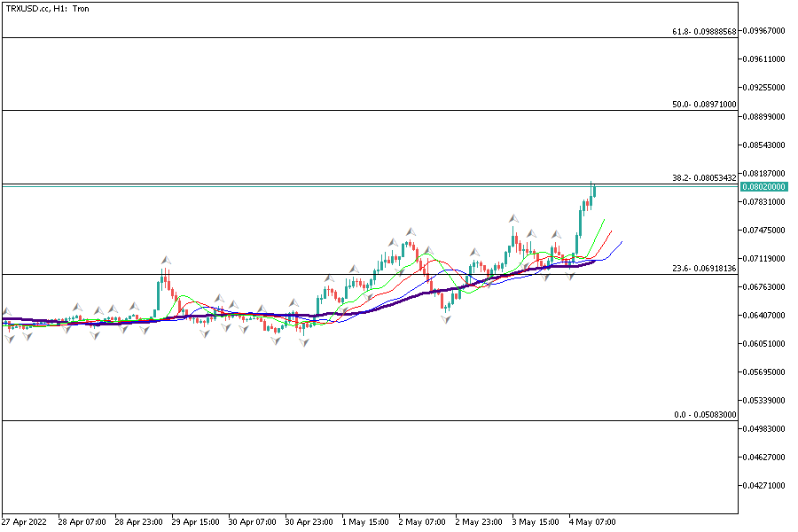Select the green moving average line's right end

pyautogui.click(x=603, y=220)
